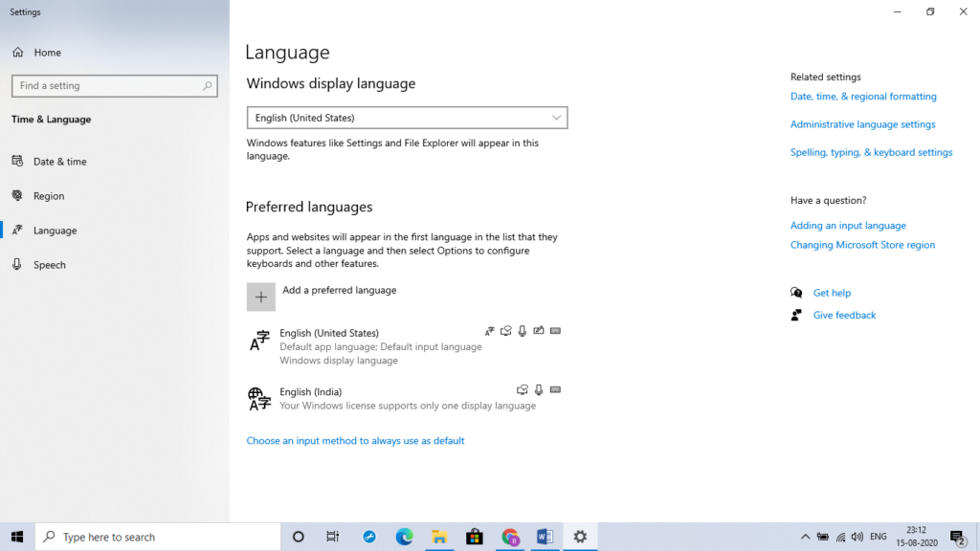Go to Home in Settings sidebar
Image resolution: width=980 pixels, height=551 pixels.
click(x=47, y=53)
